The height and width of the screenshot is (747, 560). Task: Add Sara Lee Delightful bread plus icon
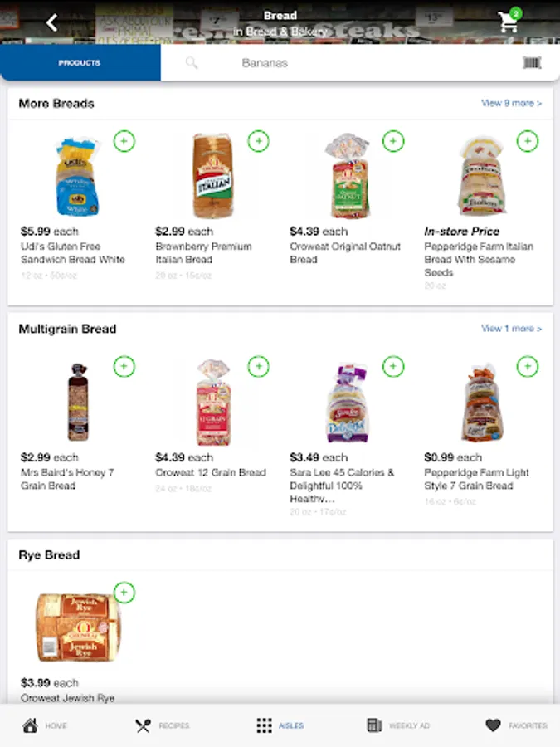point(393,366)
